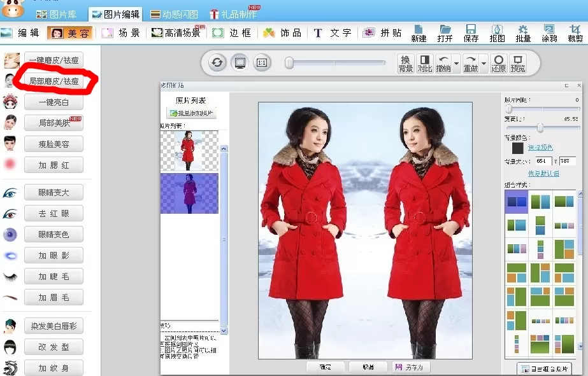Click the dragon tattoo icon beside 加纹身
Image resolution: width=588 pixels, height=376 pixels.
click(10, 368)
